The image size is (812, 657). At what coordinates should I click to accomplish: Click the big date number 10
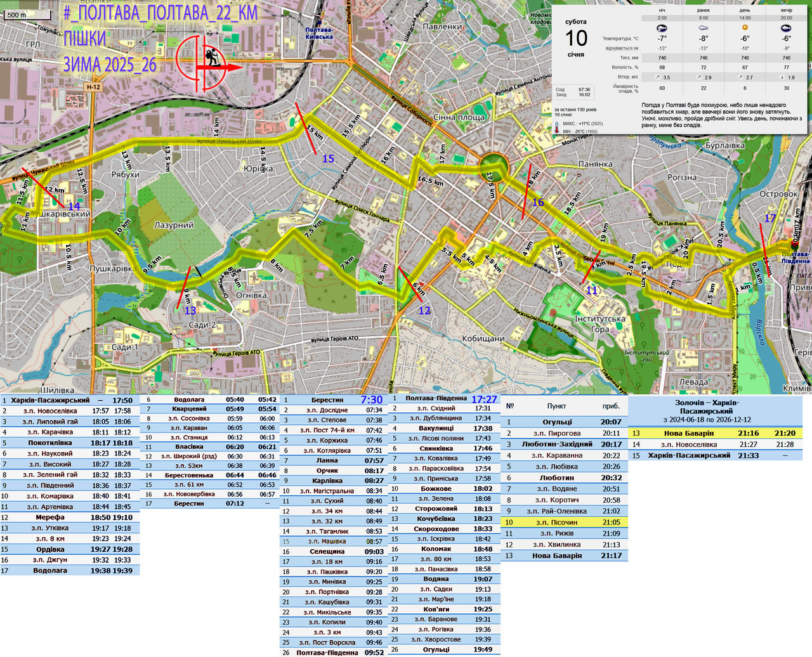576,38
